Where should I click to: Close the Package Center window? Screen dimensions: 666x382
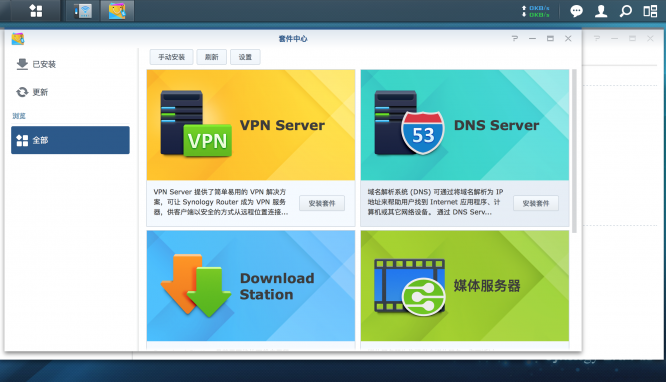[x=568, y=38]
